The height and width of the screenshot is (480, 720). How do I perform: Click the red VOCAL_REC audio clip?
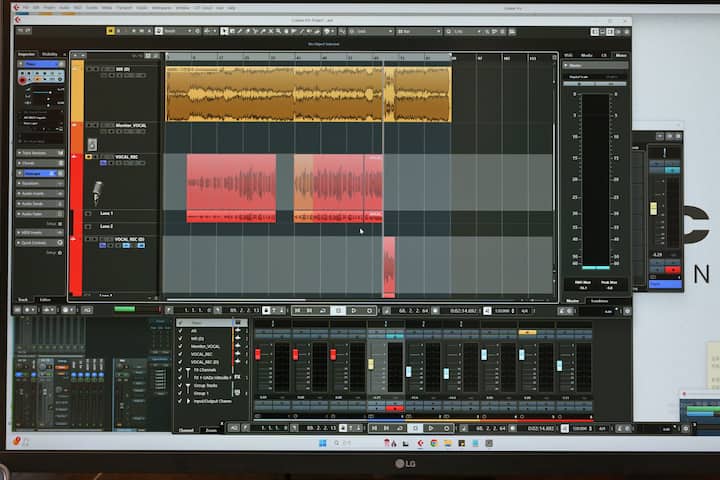231,186
